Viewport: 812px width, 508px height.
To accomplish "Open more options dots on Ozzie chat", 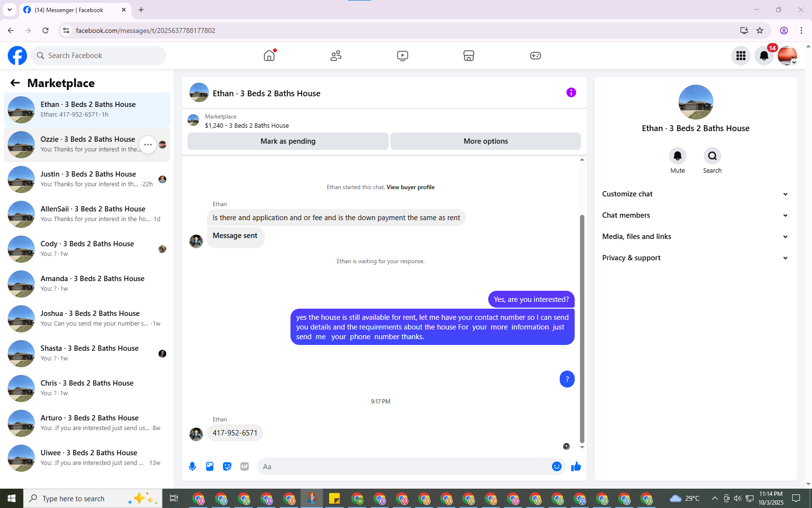I will point(148,145).
